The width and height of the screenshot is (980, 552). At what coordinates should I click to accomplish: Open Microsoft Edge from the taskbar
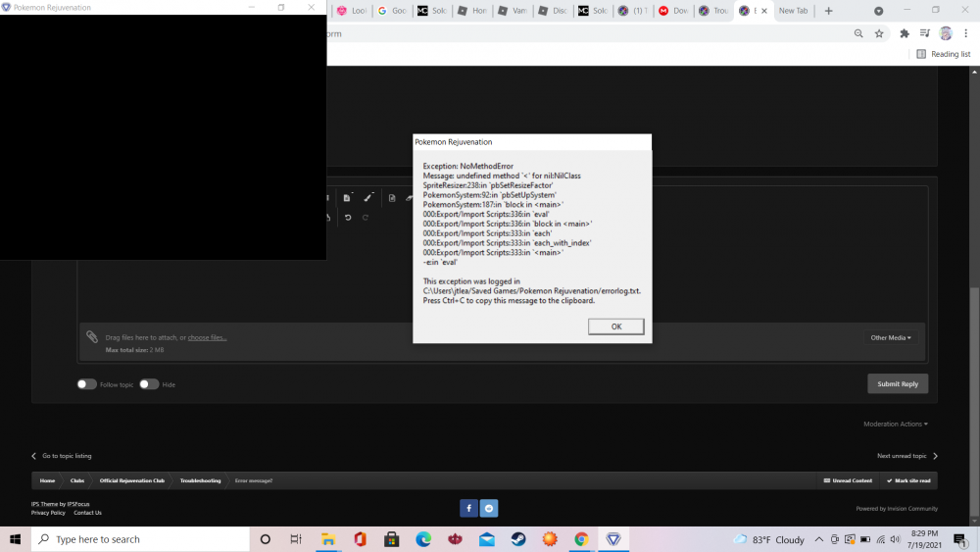coord(423,539)
